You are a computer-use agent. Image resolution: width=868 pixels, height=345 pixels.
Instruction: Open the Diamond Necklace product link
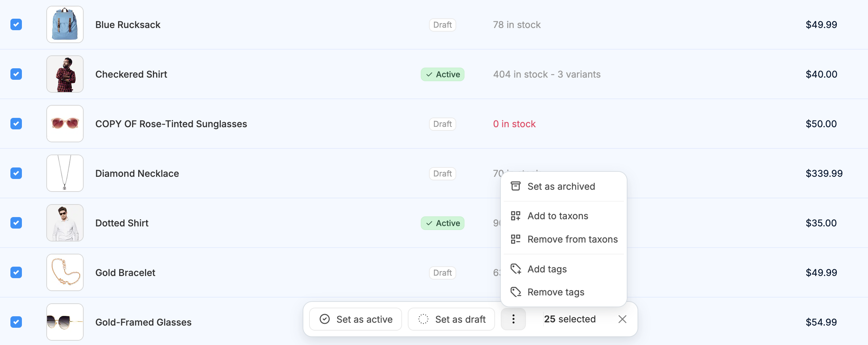(137, 174)
